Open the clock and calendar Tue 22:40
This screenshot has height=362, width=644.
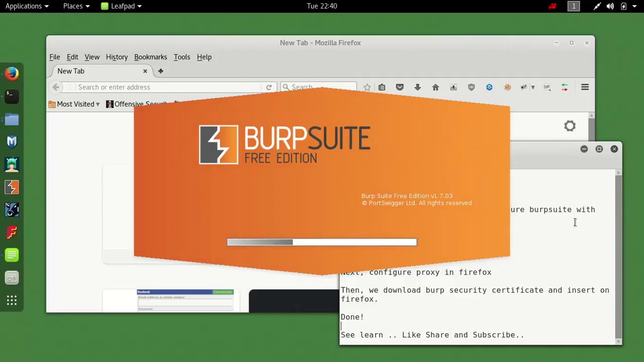[322, 6]
